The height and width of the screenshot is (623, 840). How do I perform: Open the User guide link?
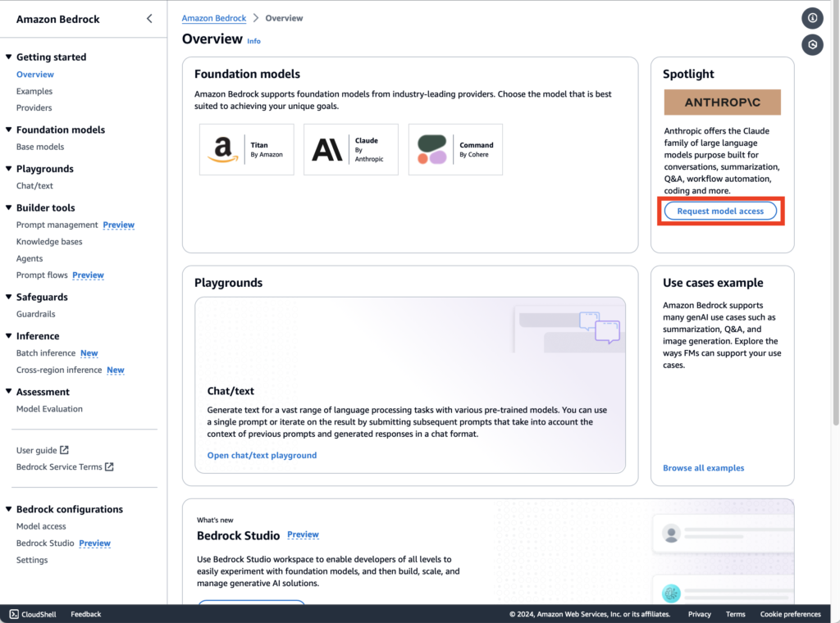click(x=36, y=451)
